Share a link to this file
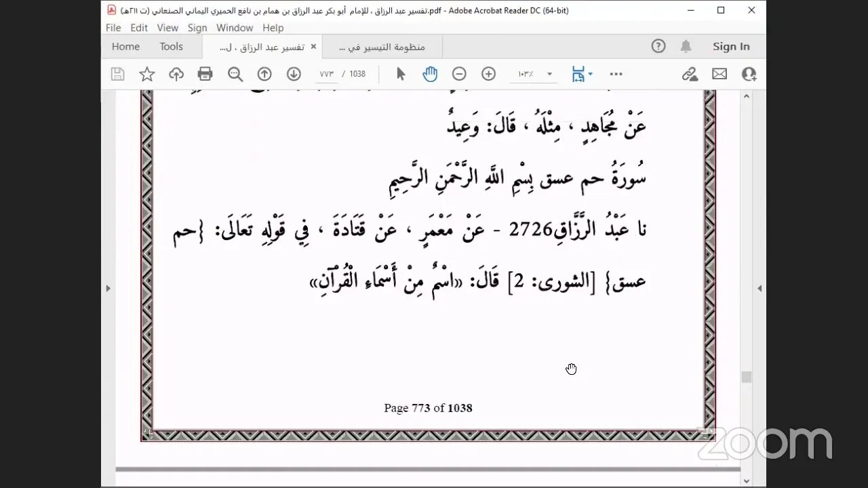 [690, 74]
